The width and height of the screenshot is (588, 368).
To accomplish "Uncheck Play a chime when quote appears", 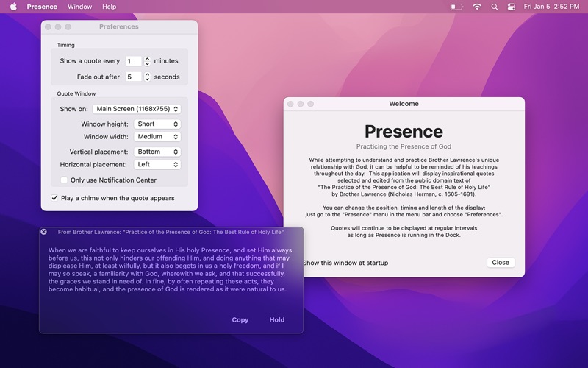I will coord(54,198).
